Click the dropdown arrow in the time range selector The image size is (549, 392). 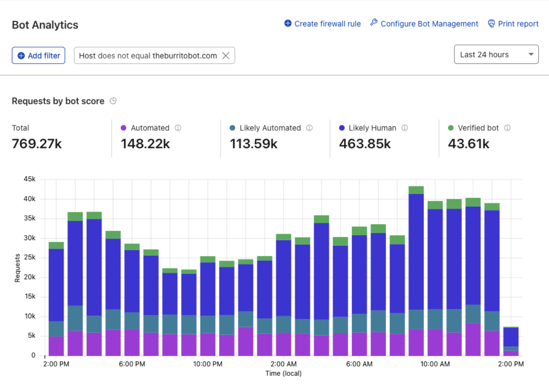(531, 54)
